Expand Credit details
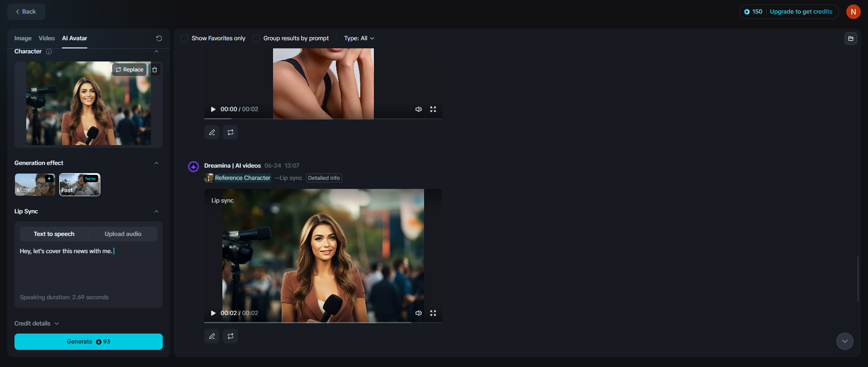This screenshot has height=367, width=868. 37,324
